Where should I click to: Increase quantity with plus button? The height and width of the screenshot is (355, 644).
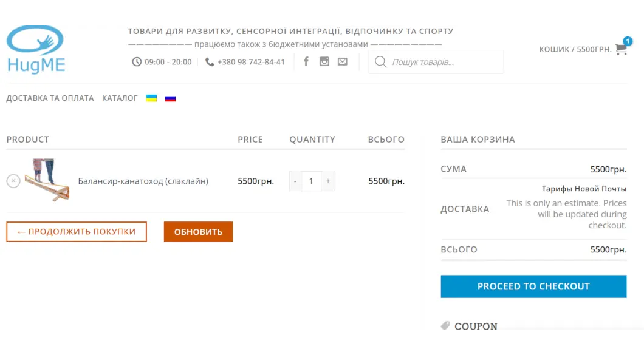(x=328, y=181)
